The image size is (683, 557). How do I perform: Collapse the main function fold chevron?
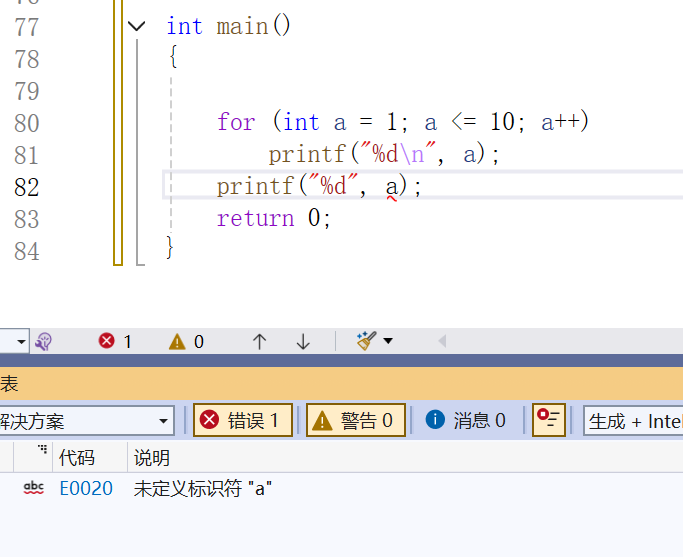136,26
